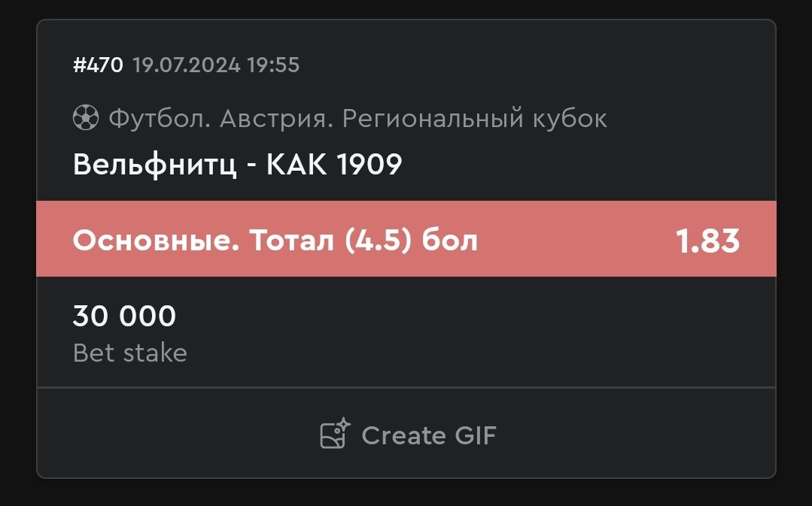The image size is (812, 506).
Task: Click the Create GIF image icon
Action: (332, 437)
